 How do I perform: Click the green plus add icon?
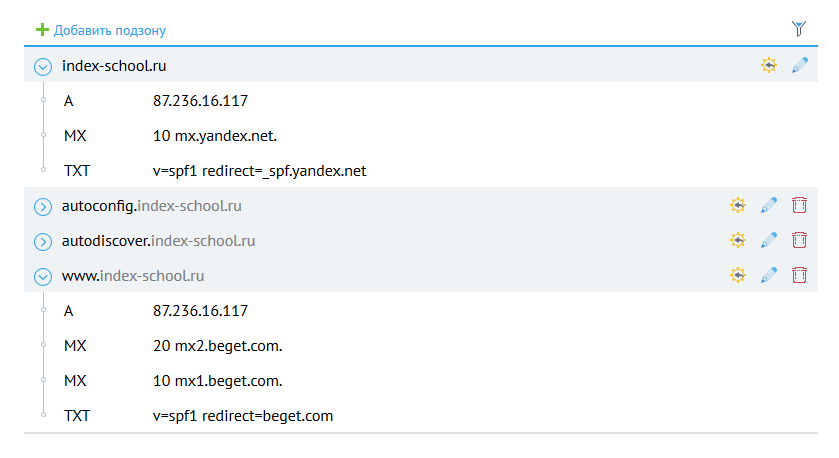(x=43, y=30)
